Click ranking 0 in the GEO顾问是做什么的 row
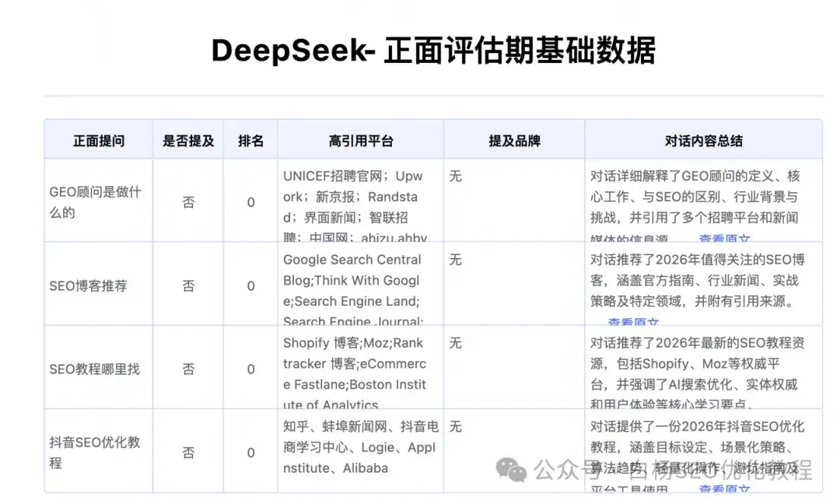 click(250, 202)
